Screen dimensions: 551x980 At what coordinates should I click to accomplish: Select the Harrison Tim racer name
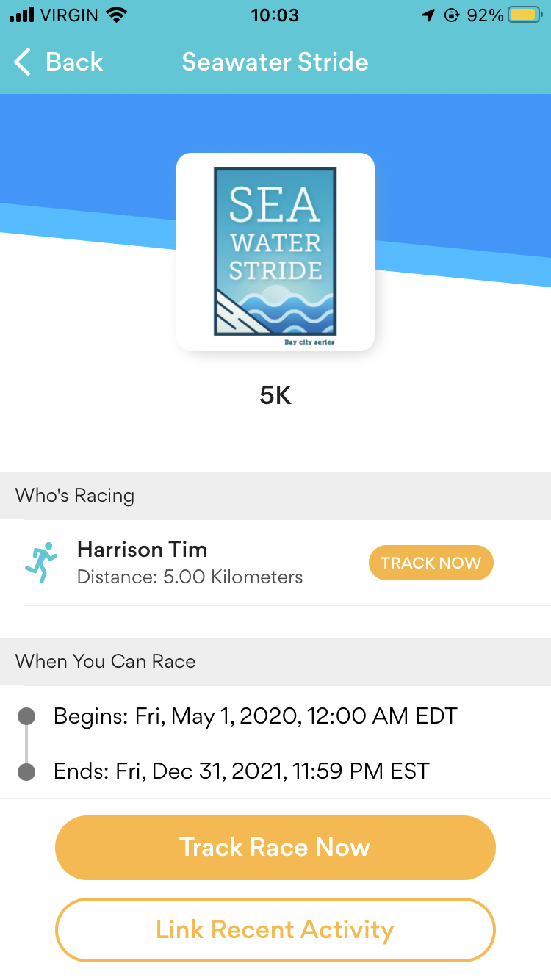[x=142, y=550]
